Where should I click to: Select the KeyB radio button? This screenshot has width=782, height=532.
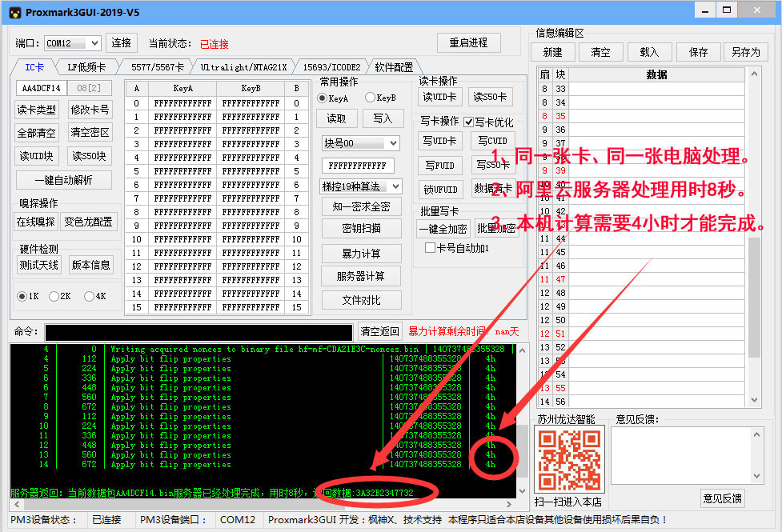pyautogui.click(x=371, y=98)
